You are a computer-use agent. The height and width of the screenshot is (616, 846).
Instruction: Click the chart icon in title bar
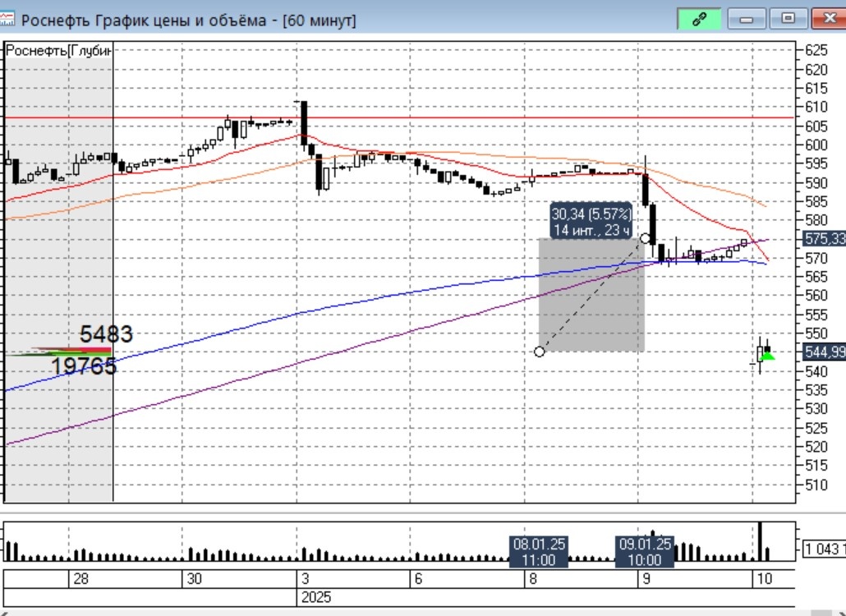[x=7, y=20]
